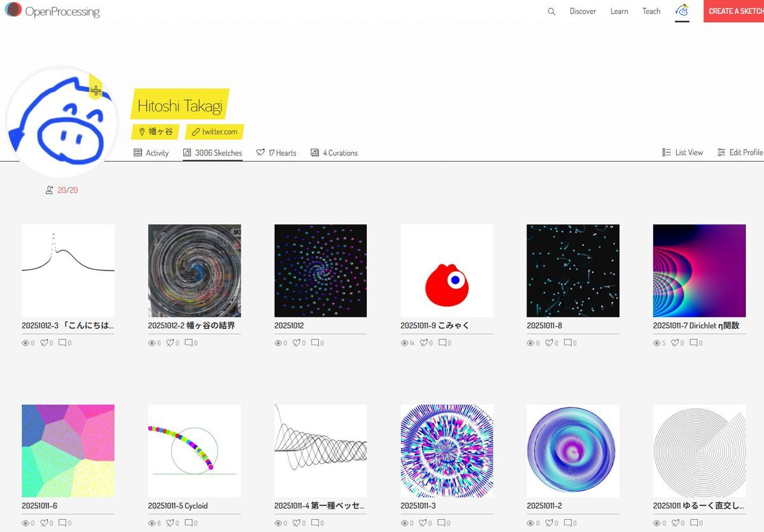Image resolution: width=764 pixels, height=532 pixels.
Task: Open sketch thumbnail 20251012-3 curve plot
Action: (68, 270)
